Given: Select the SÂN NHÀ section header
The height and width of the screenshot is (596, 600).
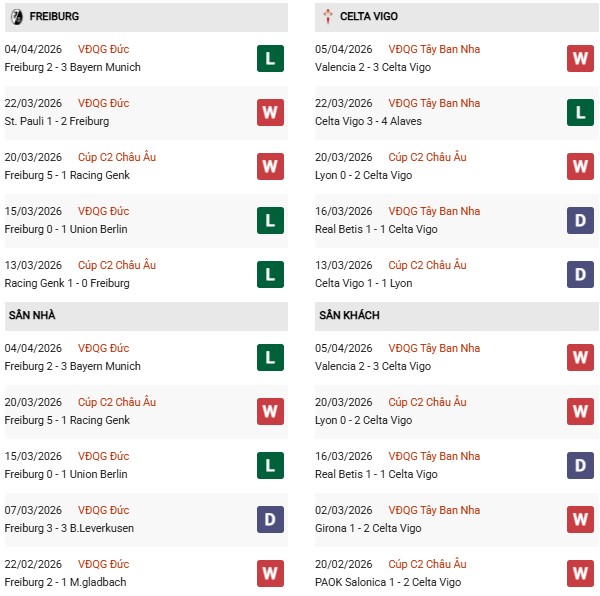Looking at the screenshot, I should point(32,316).
